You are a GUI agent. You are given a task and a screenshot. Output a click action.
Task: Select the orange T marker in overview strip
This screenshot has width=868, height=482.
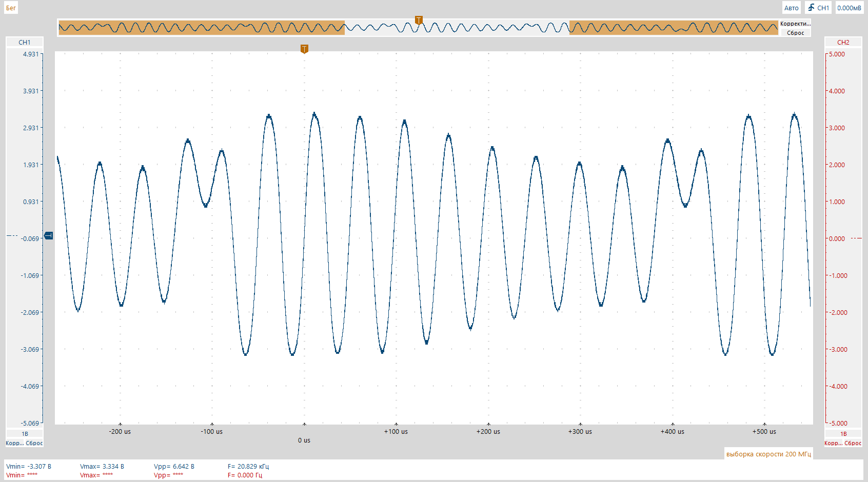pyautogui.click(x=419, y=21)
